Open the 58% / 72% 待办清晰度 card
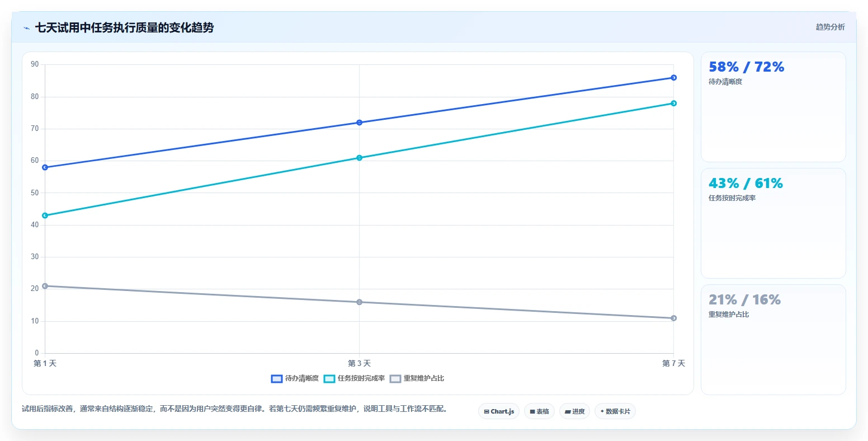Image resolution: width=868 pixels, height=441 pixels. (x=773, y=107)
